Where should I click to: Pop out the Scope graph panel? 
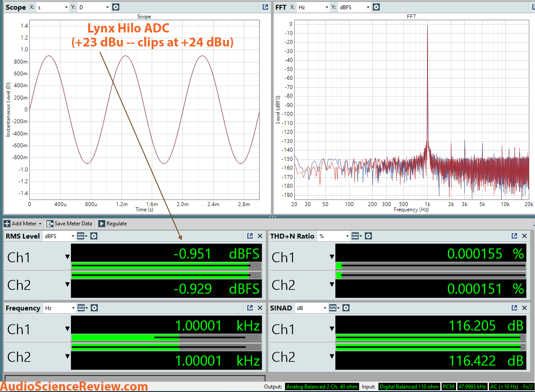pyautogui.click(x=265, y=7)
